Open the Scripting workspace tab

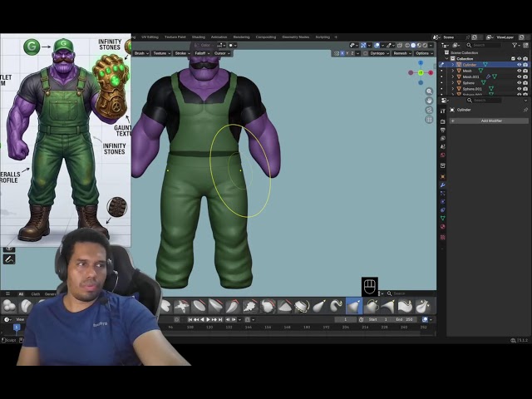(323, 37)
